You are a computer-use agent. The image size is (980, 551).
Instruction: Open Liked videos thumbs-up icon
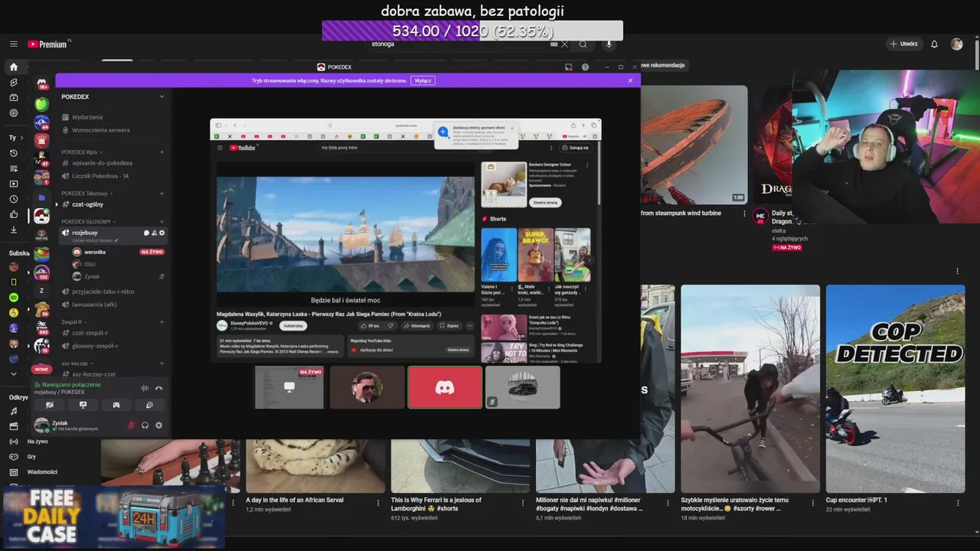tap(13, 214)
